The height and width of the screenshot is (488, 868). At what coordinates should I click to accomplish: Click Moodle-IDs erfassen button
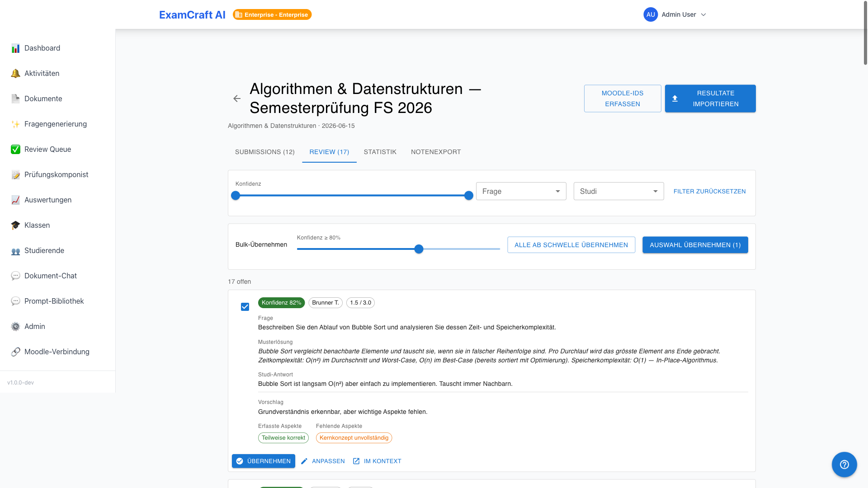pos(622,99)
